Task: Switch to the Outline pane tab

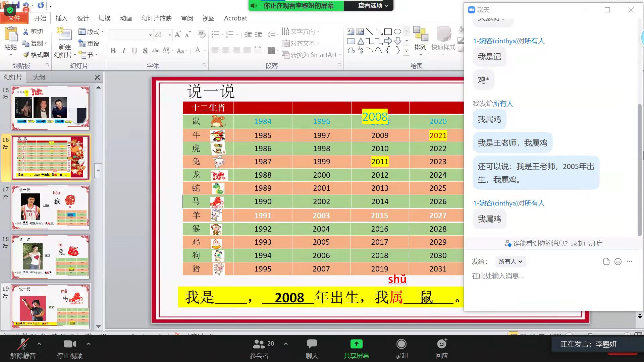Action: [39, 77]
